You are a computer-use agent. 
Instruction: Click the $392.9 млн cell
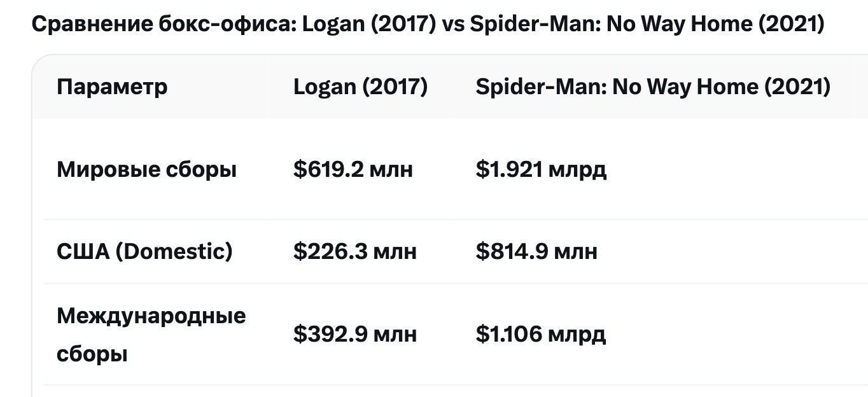point(355,334)
